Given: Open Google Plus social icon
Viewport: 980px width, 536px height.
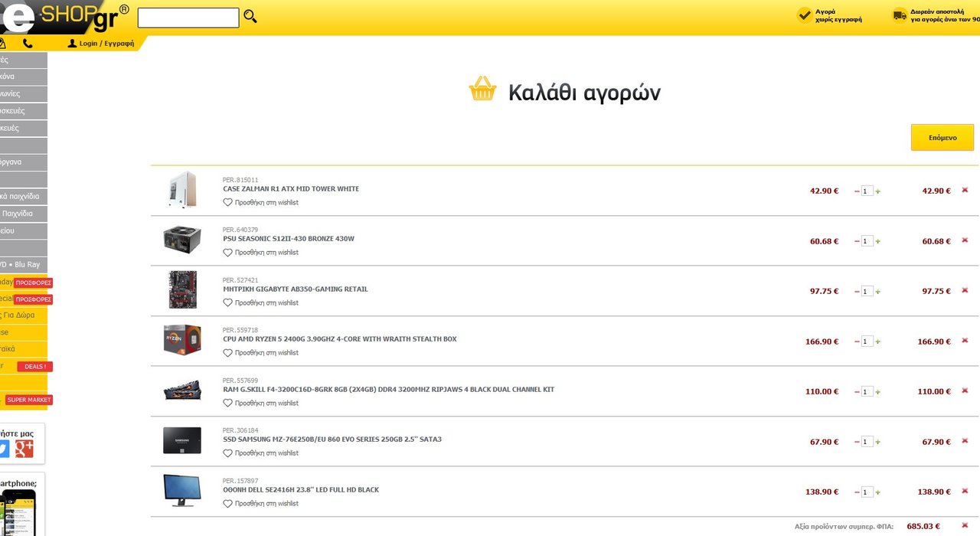Looking at the screenshot, I should pyautogui.click(x=24, y=449).
